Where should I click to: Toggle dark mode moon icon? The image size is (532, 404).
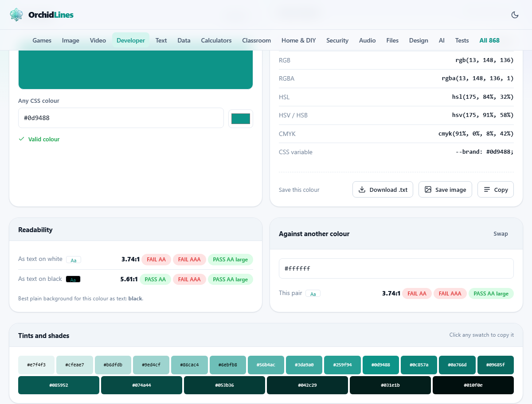515,15
